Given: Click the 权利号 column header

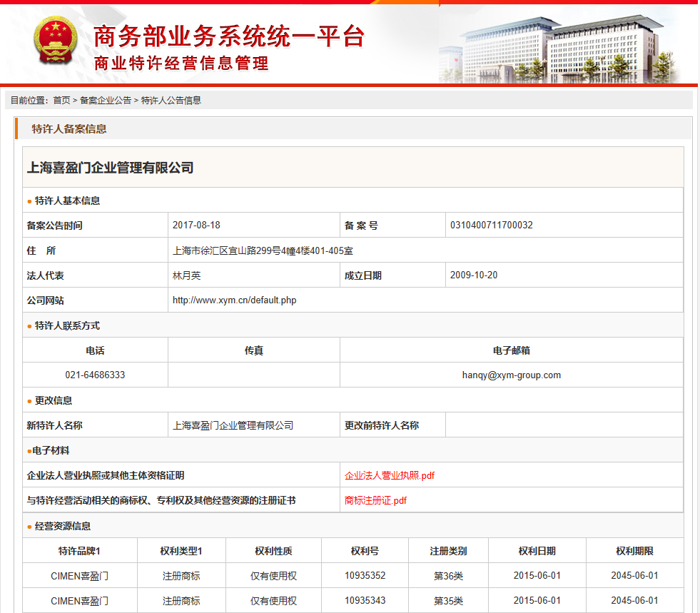Looking at the screenshot, I should point(365,551).
